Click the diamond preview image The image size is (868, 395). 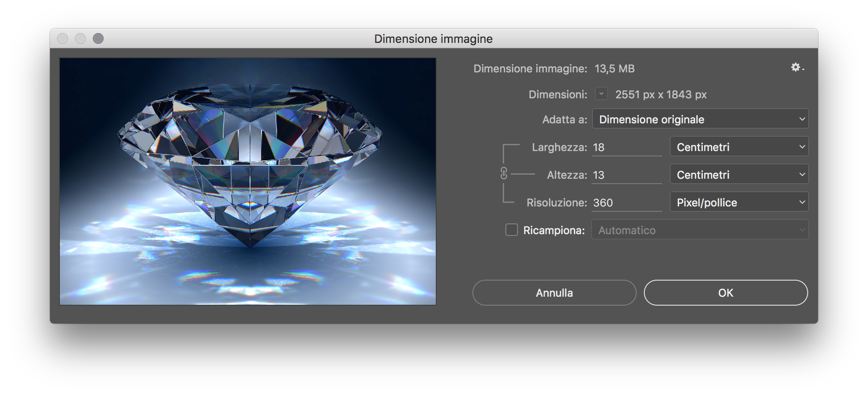click(x=248, y=181)
